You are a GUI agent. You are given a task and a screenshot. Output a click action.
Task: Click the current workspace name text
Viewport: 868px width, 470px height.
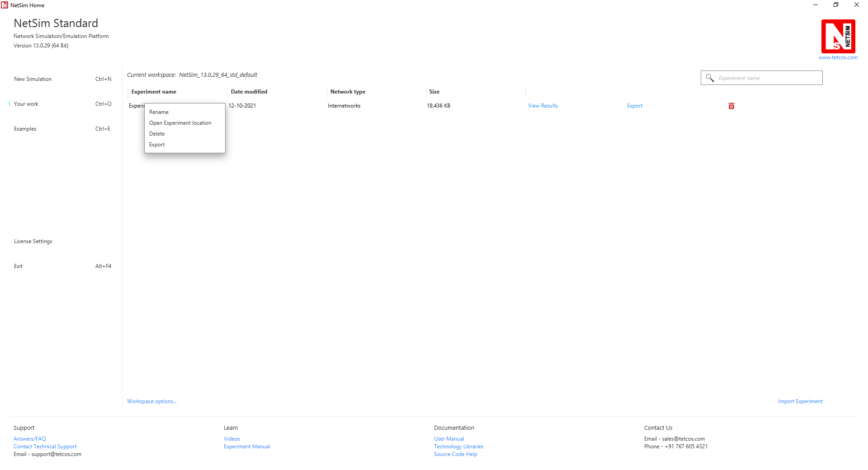[218, 75]
